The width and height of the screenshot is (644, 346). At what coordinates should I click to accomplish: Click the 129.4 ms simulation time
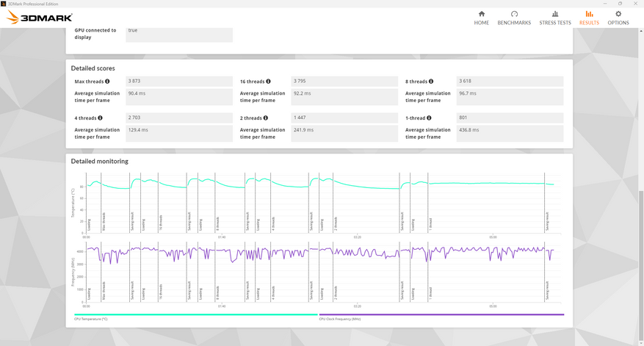pyautogui.click(x=179, y=134)
